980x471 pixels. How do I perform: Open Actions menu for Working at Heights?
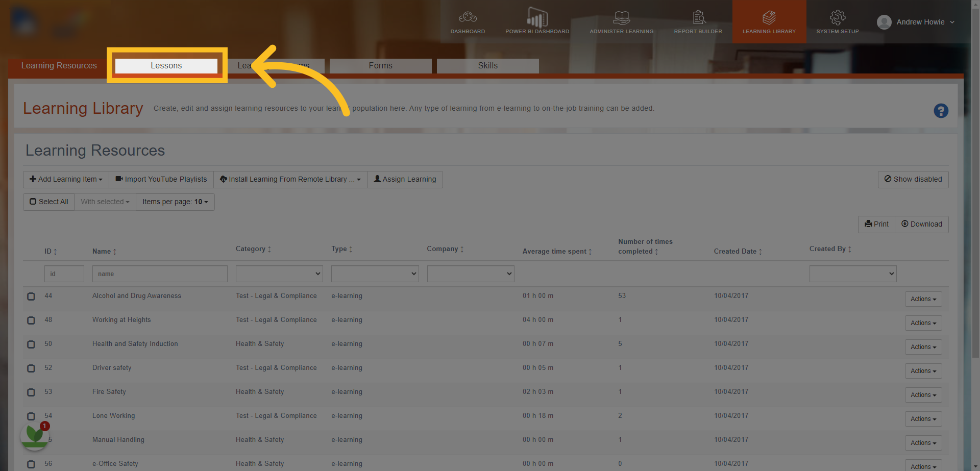923,323
